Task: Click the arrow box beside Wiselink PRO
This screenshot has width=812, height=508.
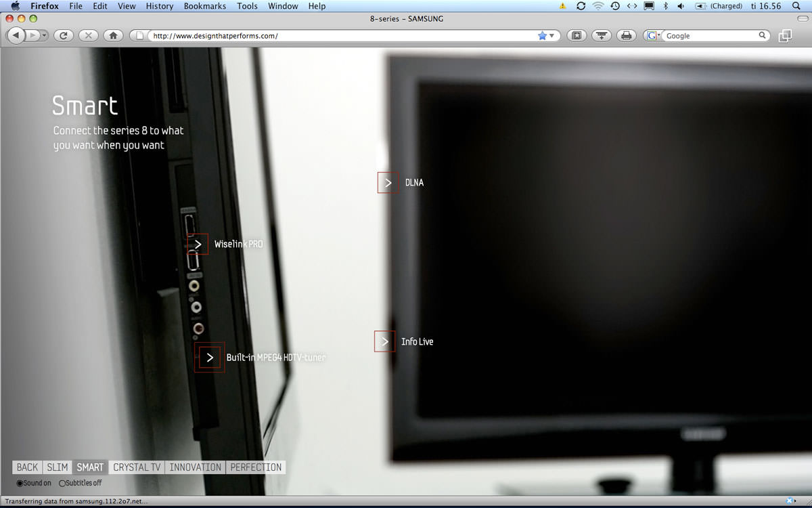Action: coord(198,244)
